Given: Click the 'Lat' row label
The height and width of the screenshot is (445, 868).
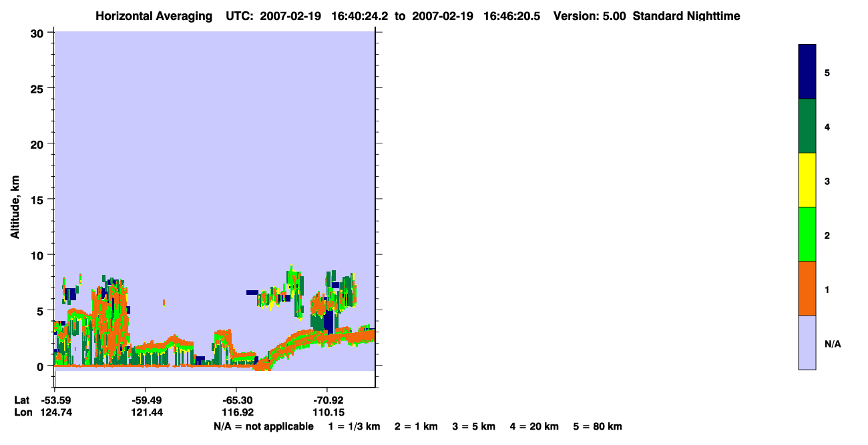Looking at the screenshot, I should point(22,400).
